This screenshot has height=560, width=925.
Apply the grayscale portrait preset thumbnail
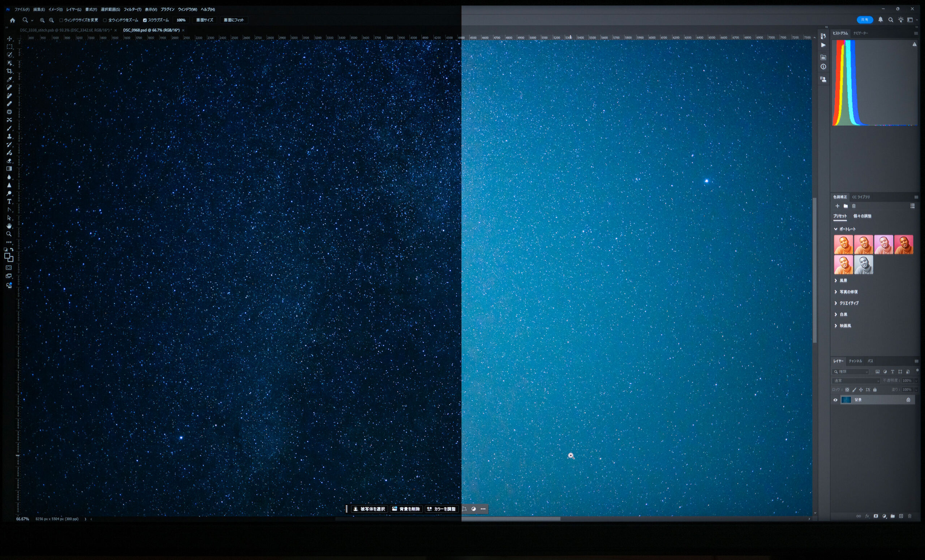click(864, 265)
